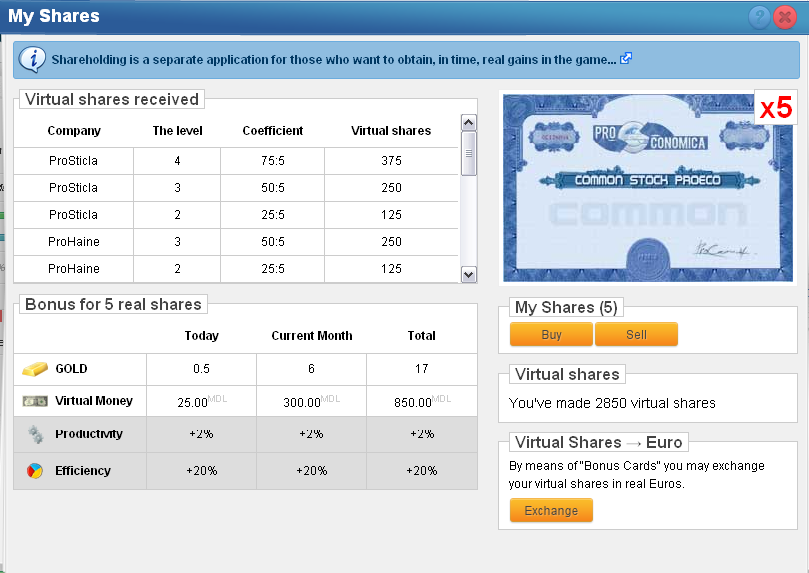Click the Shareholding info banner text
Viewport: 809px width, 573px height.
point(334,60)
